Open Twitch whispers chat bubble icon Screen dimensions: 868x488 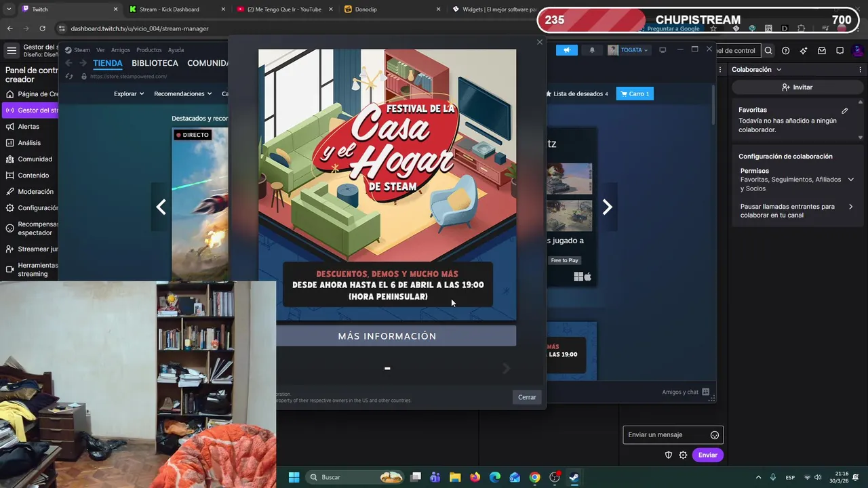click(840, 51)
